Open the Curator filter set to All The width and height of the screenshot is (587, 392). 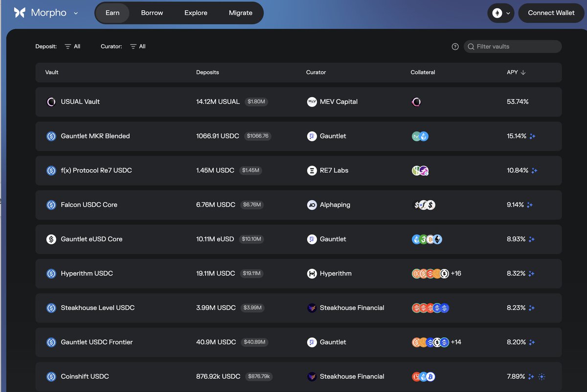(138, 46)
